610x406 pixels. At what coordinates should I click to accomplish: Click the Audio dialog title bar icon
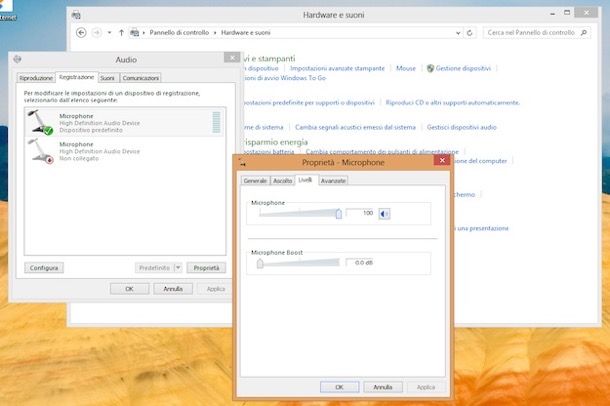pos(17,59)
